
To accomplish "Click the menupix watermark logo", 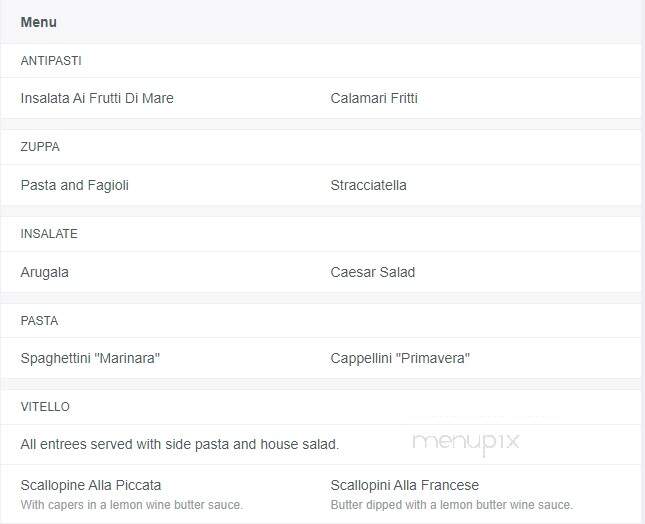I will (466, 443).
